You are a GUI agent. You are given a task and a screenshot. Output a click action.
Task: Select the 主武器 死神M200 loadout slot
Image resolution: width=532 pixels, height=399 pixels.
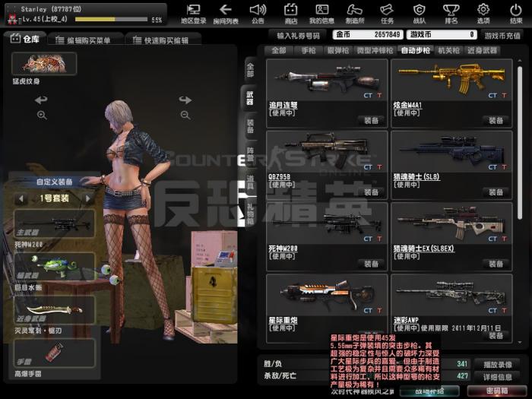click(54, 224)
